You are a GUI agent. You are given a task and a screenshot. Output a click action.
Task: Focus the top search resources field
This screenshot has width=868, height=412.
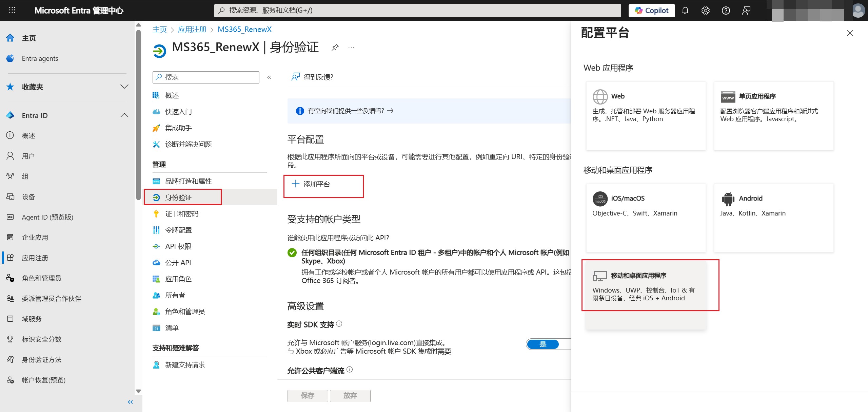click(417, 11)
